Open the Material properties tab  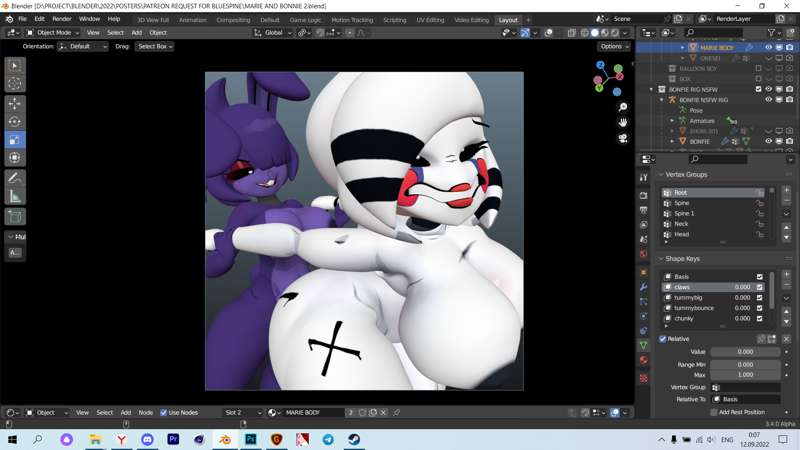pos(643,360)
